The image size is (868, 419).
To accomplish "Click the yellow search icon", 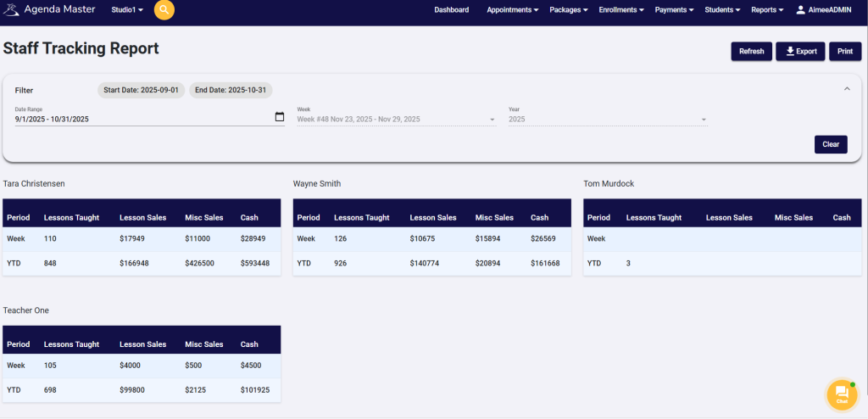I will click(164, 10).
